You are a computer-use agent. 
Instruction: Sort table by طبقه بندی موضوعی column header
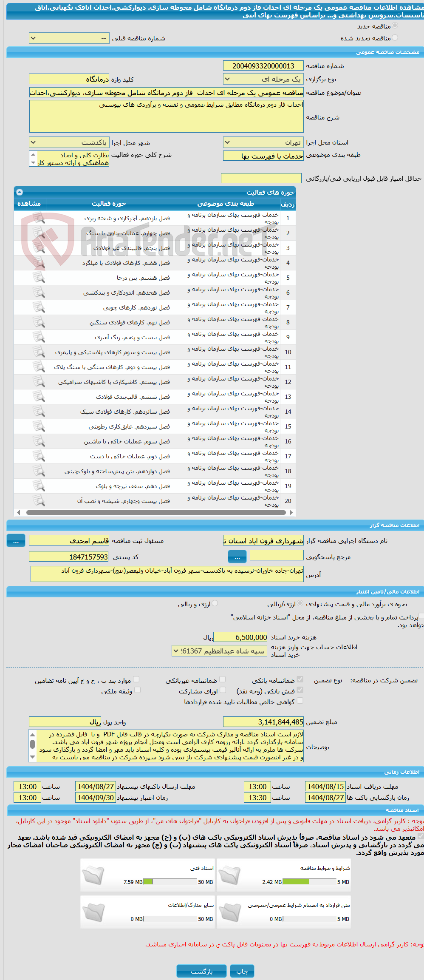coord(226,204)
